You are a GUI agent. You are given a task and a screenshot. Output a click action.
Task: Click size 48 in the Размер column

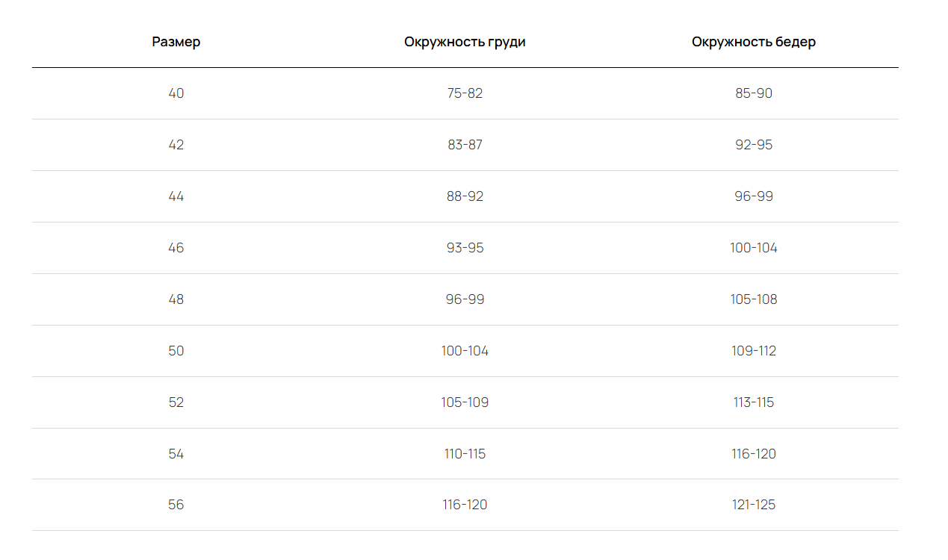click(176, 299)
